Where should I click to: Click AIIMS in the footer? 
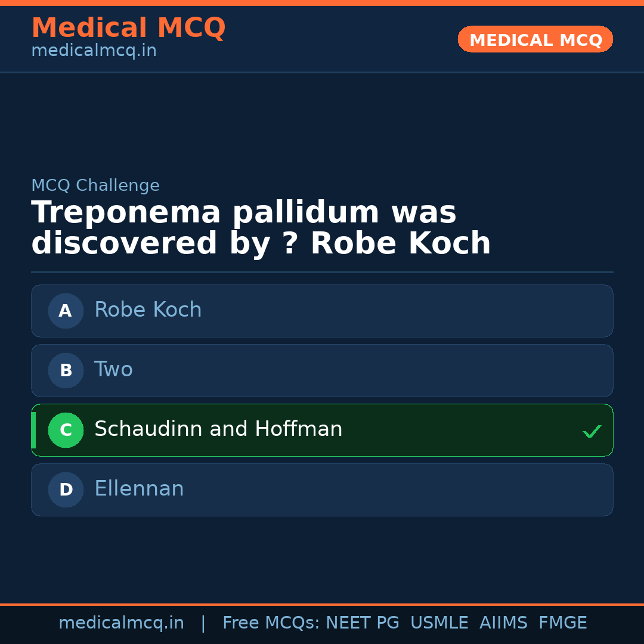point(503,623)
